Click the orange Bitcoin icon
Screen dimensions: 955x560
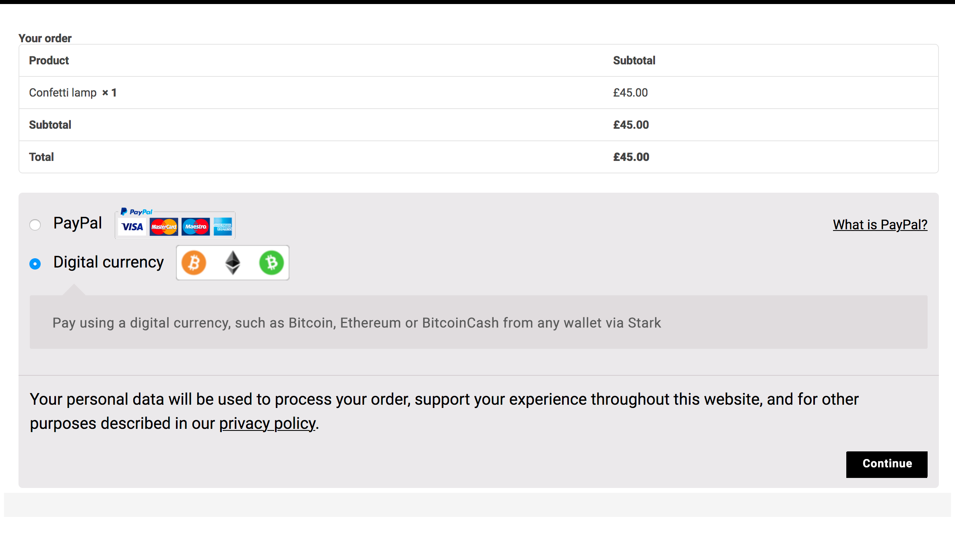point(194,263)
